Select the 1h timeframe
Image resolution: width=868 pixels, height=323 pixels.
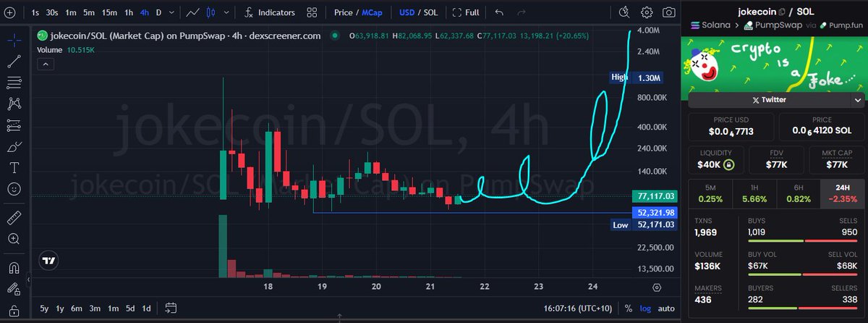(129, 12)
